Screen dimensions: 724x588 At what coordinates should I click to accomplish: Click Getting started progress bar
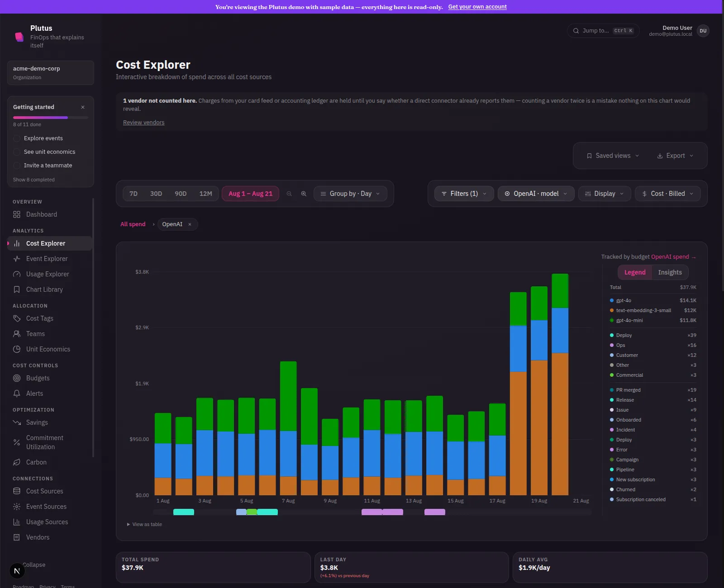point(51,118)
